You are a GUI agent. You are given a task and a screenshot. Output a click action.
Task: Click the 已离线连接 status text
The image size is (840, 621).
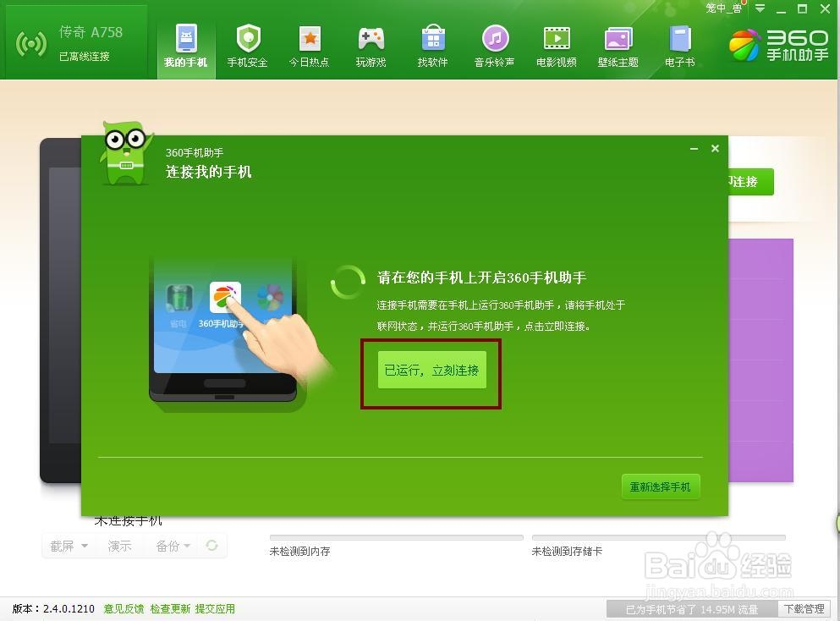[84, 56]
